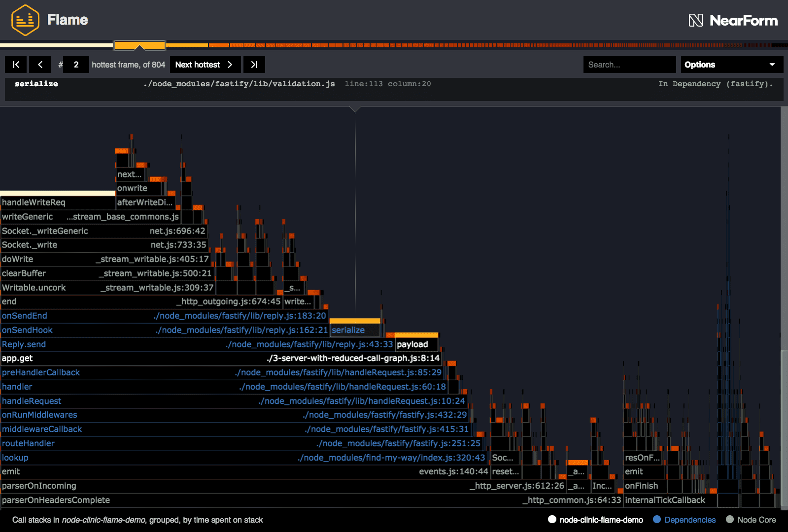Image resolution: width=788 pixels, height=532 pixels.
Task: Click the onwrite frame
Action: click(139, 188)
